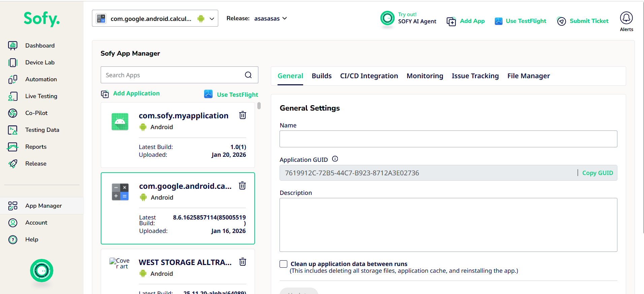Expand the app selector dropdown for com.google.android.calcul...
The width and height of the screenshot is (644, 294).
click(x=212, y=19)
